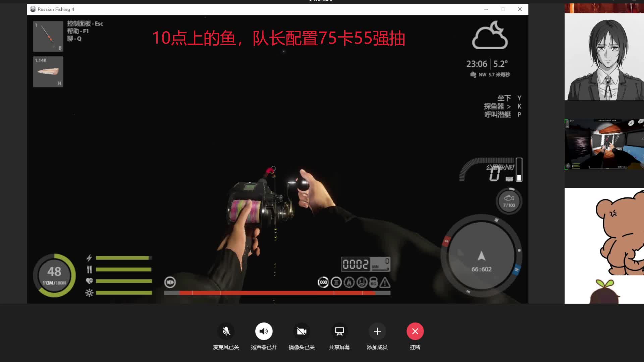Click 添加成员 to add a member
Screen dimensions: 644x362
(x=377, y=331)
